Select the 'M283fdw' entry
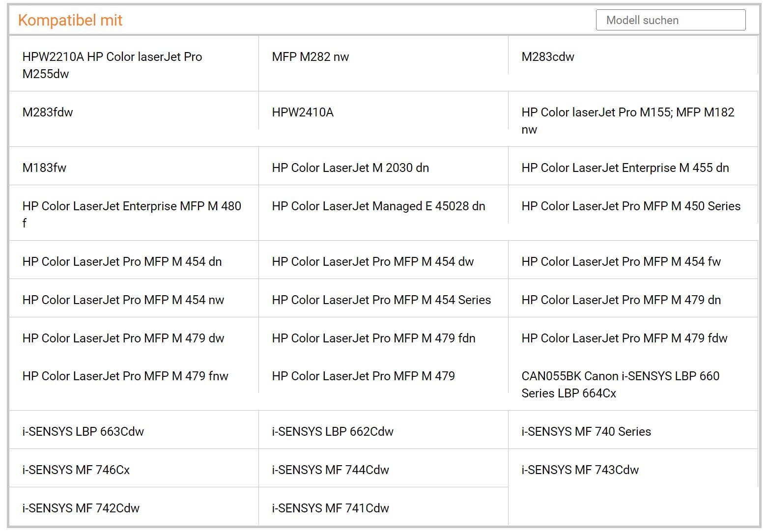Screen dimensions: 767x532 click(x=47, y=112)
